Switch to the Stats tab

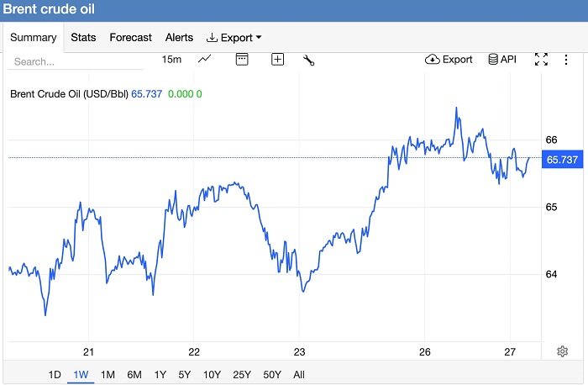83,38
